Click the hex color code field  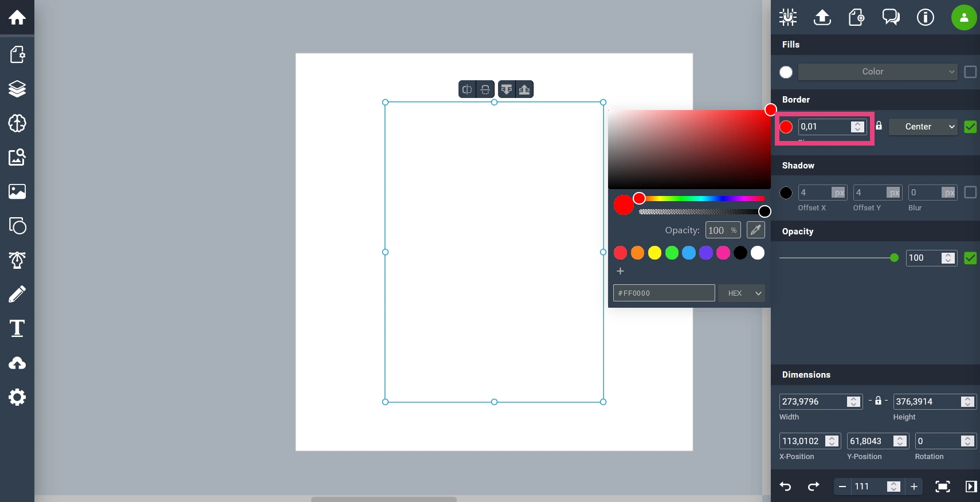[x=664, y=293]
